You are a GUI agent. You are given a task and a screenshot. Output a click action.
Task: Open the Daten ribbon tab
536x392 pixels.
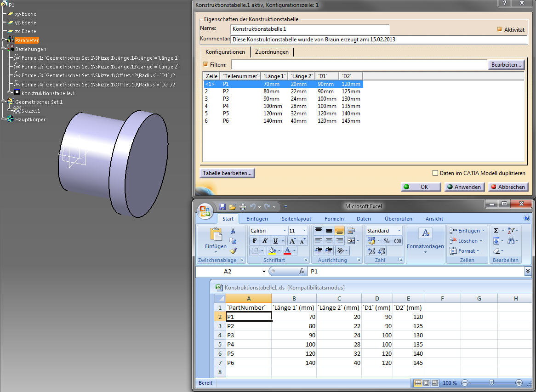[x=364, y=219]
